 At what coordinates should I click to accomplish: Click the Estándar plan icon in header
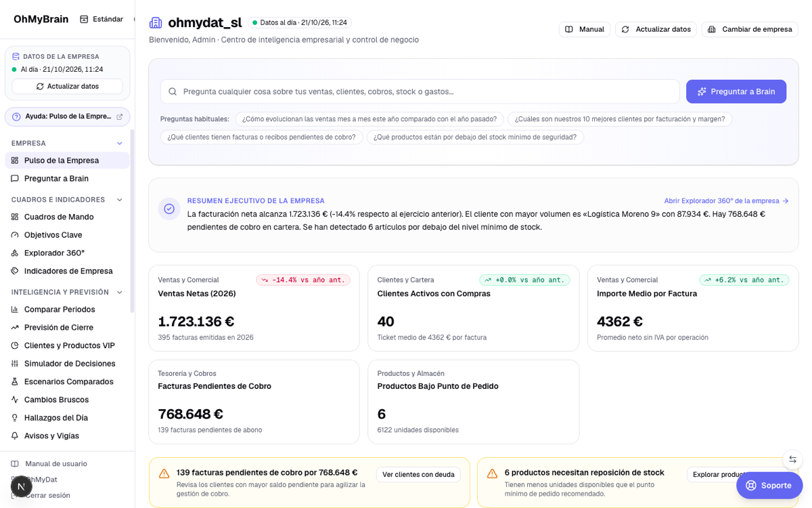point(84,19)
